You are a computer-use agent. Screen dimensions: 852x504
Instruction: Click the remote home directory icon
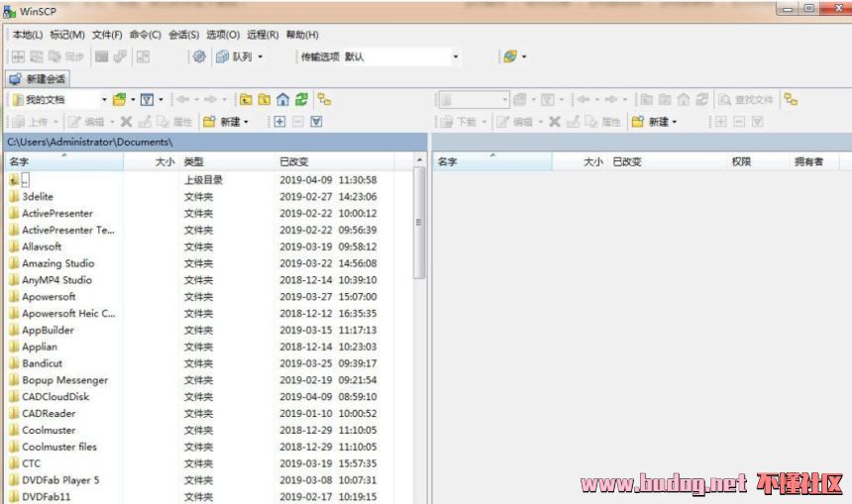coord(684,99)
